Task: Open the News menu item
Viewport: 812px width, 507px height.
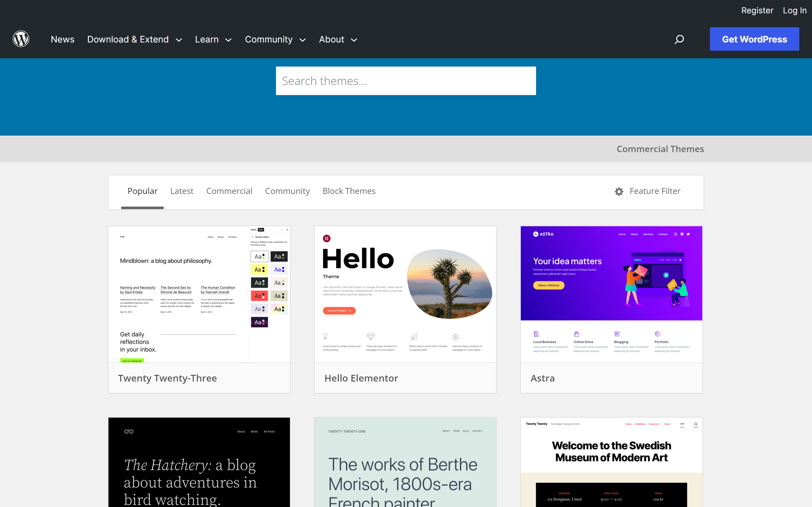Action: [x=62, y=39]
